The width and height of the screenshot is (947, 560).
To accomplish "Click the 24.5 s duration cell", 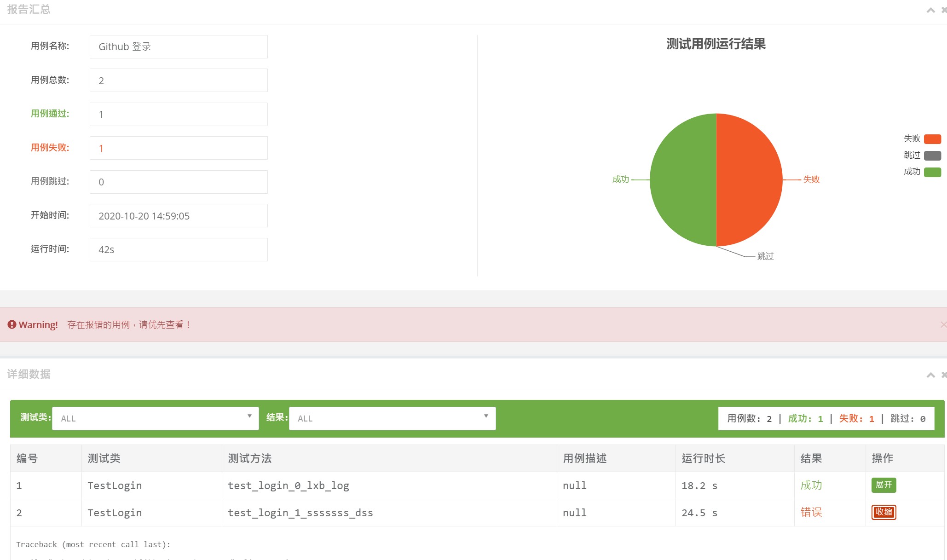I will click(x=735, y=513).
